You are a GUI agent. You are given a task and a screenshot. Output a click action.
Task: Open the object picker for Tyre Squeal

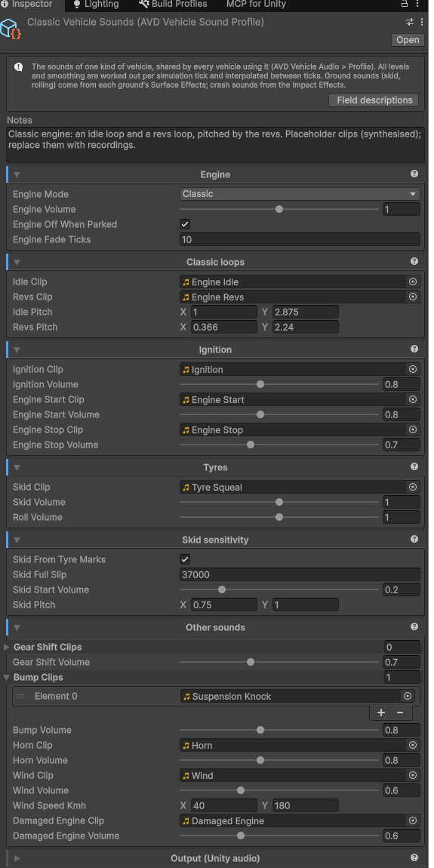(412, 487)
